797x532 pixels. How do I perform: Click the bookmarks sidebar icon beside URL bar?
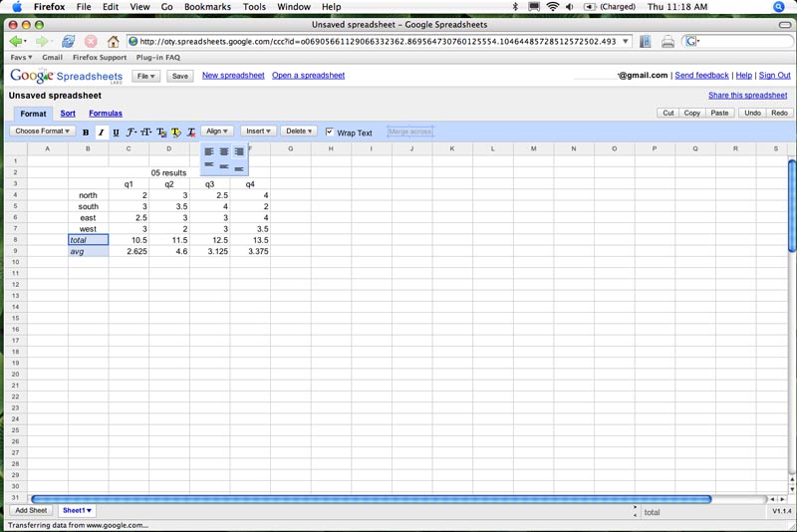coord(645,41)
